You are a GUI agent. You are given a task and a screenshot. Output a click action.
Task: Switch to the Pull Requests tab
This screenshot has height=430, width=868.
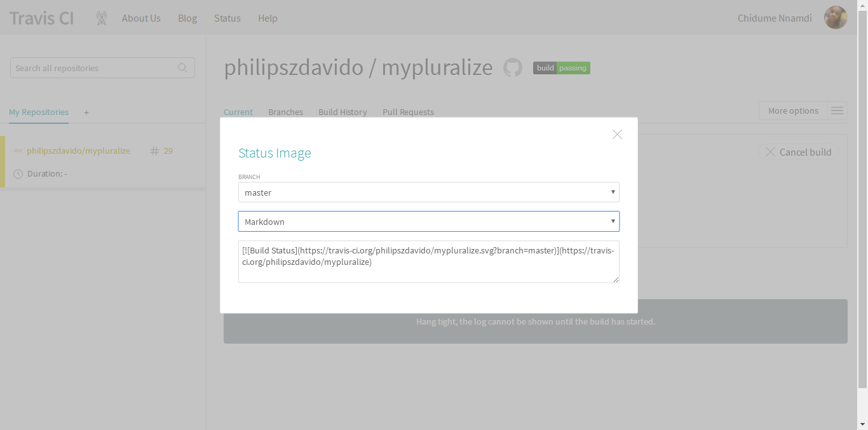408,112
